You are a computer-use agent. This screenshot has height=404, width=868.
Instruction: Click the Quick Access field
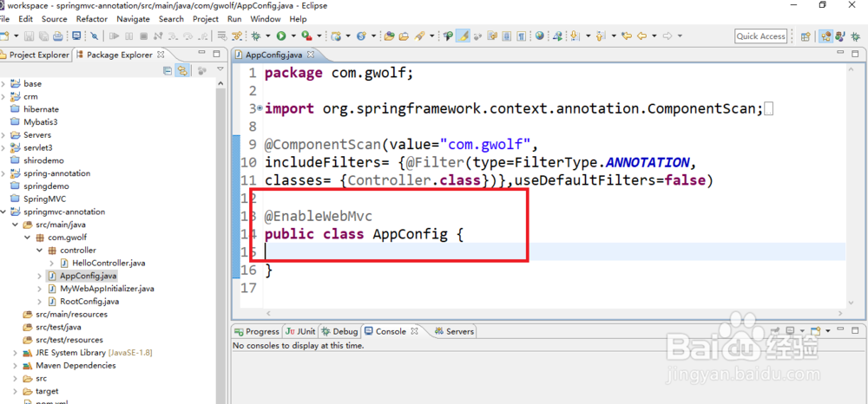coord(761,36)
